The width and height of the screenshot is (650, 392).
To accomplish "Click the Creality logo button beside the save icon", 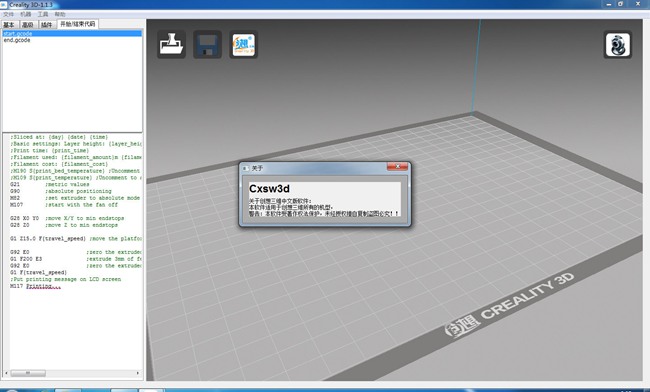I will [x=243, y=44].
